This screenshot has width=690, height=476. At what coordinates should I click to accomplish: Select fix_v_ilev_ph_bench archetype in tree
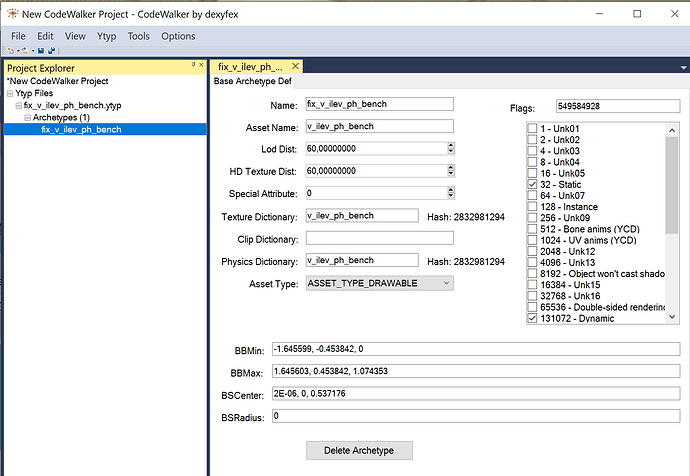[x=81, y=129]
